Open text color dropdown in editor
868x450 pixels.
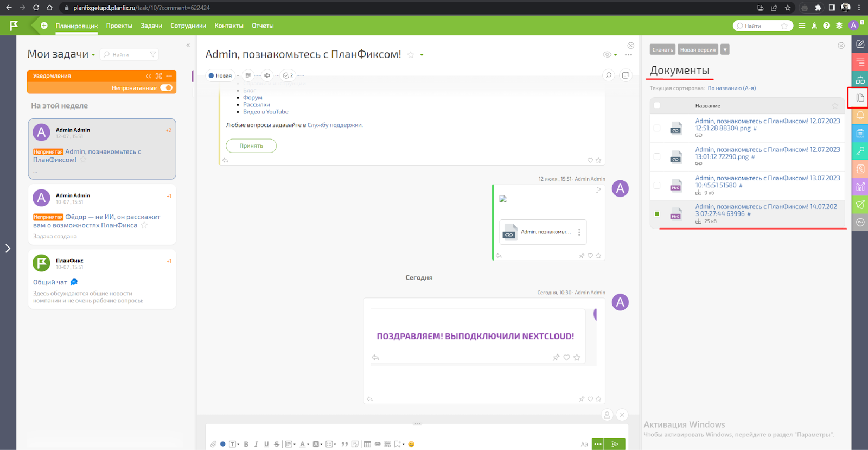click(x=304, y=444)
